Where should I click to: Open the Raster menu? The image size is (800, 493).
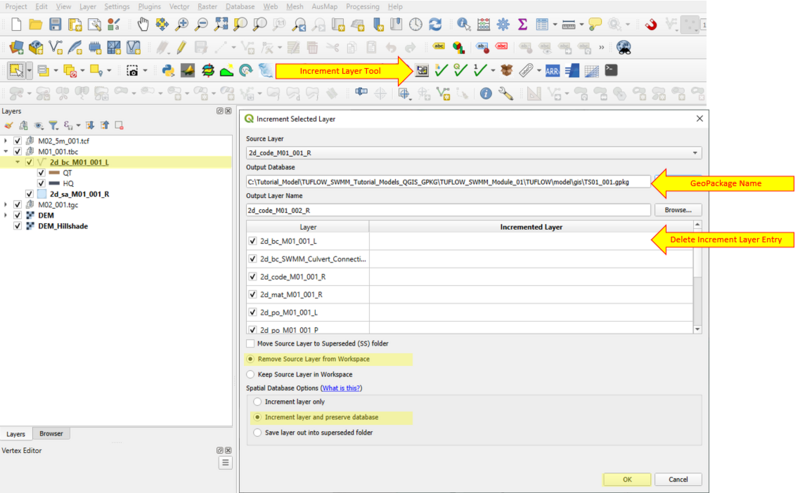207,7
